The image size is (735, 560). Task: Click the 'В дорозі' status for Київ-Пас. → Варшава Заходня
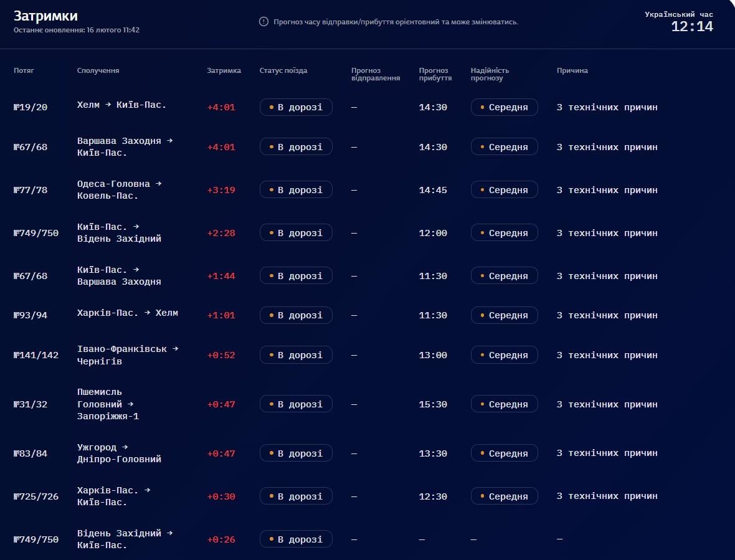click(x=296, y=276)
